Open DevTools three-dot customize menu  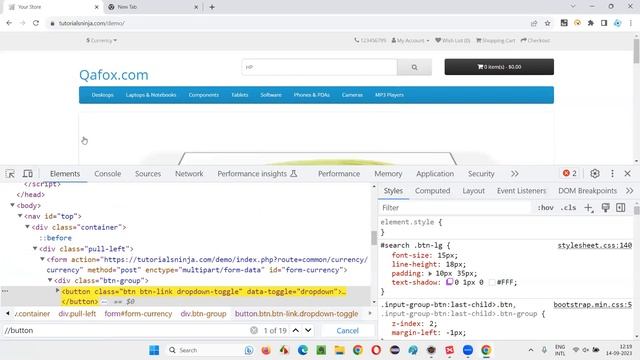click(x=612, y=173)
